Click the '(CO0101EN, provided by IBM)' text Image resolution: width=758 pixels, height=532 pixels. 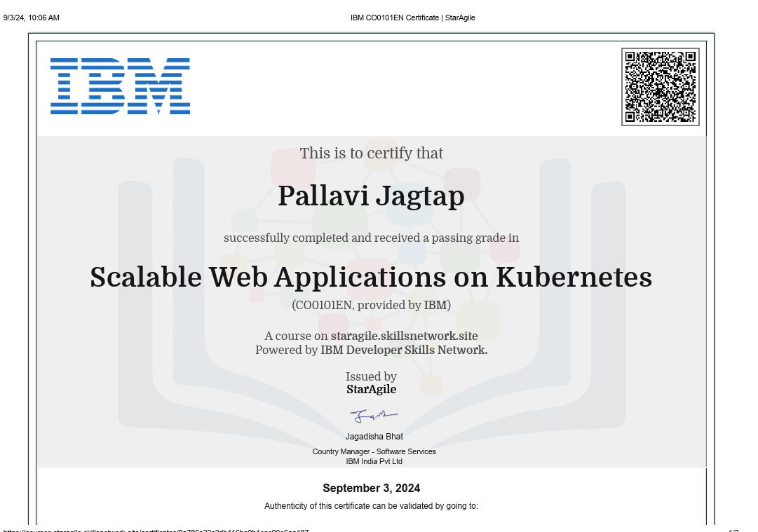371,305
